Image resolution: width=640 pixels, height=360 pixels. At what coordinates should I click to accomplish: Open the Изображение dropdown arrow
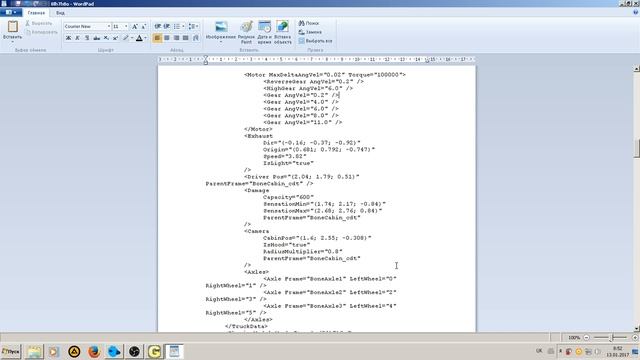[221, 42]
